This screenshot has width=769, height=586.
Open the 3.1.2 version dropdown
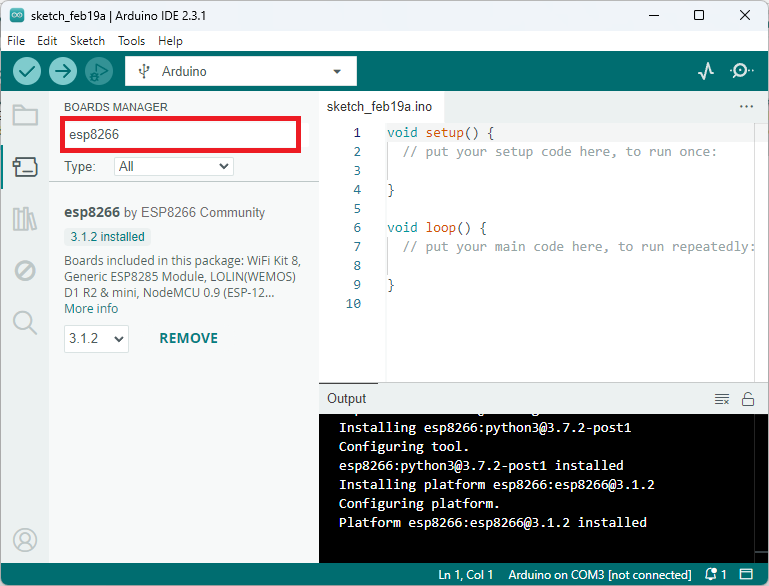(x=96, y=339)
